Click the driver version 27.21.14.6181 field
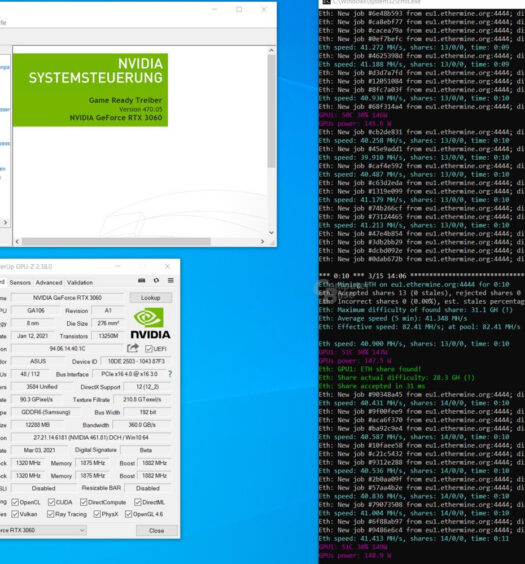 coord(91,438)
